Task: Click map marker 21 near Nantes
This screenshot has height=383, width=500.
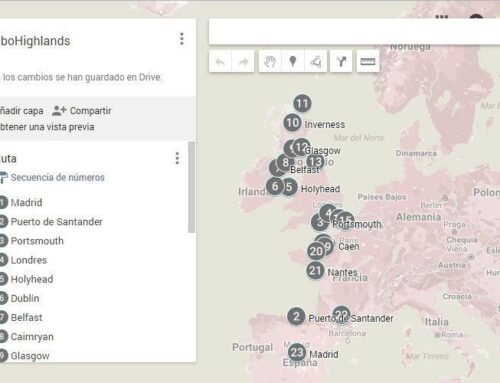Action: pos(315,270)
